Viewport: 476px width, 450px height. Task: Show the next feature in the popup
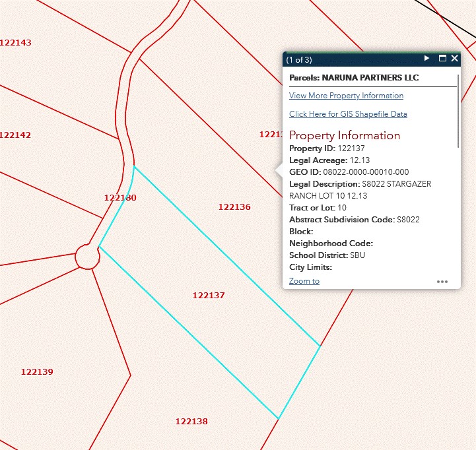point(426,59)
